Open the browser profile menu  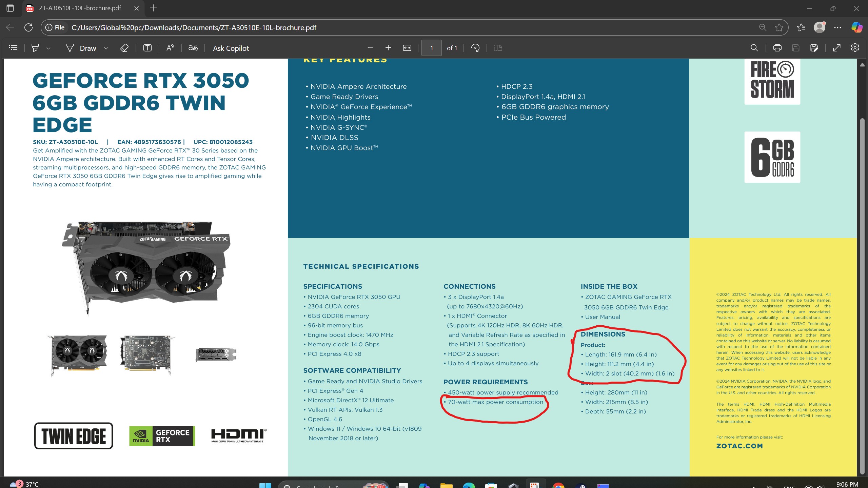820,27
